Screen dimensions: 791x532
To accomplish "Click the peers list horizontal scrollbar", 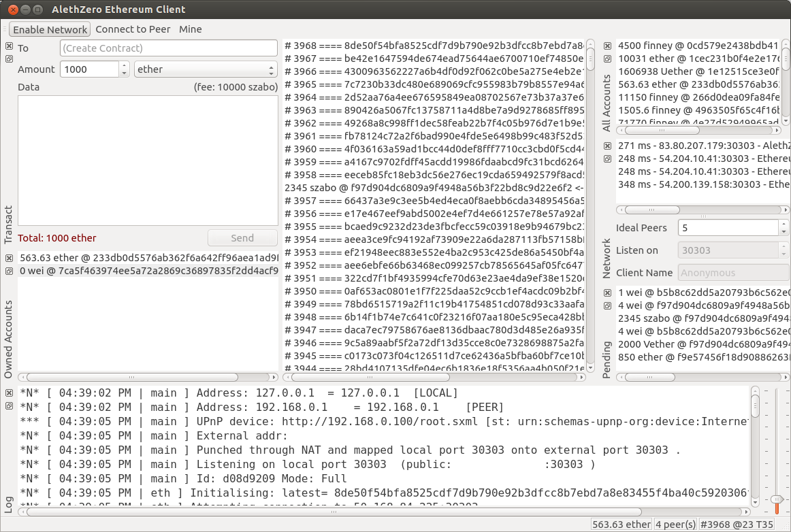I will click(x=703, y=210).
